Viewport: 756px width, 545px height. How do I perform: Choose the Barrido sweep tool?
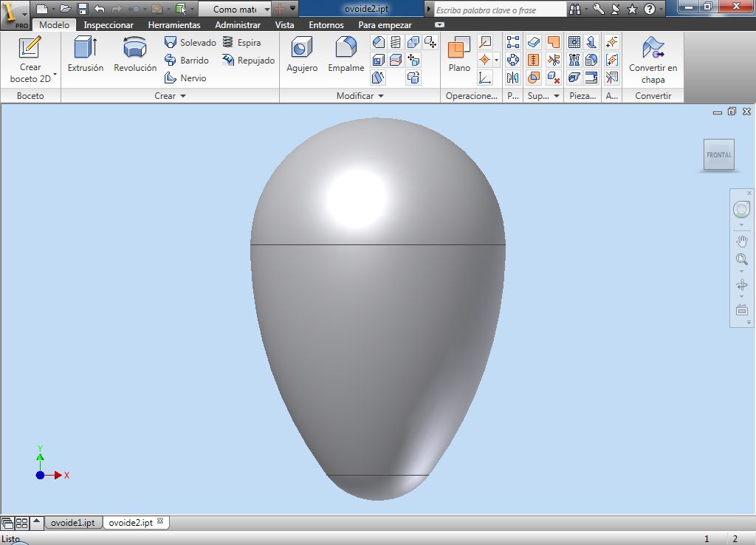pos(187,61)
